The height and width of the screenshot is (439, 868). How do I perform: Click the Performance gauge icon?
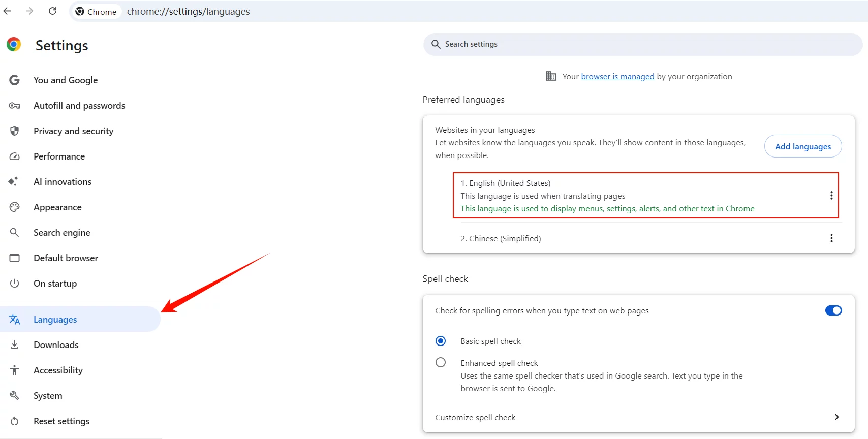tap(15, 156)
